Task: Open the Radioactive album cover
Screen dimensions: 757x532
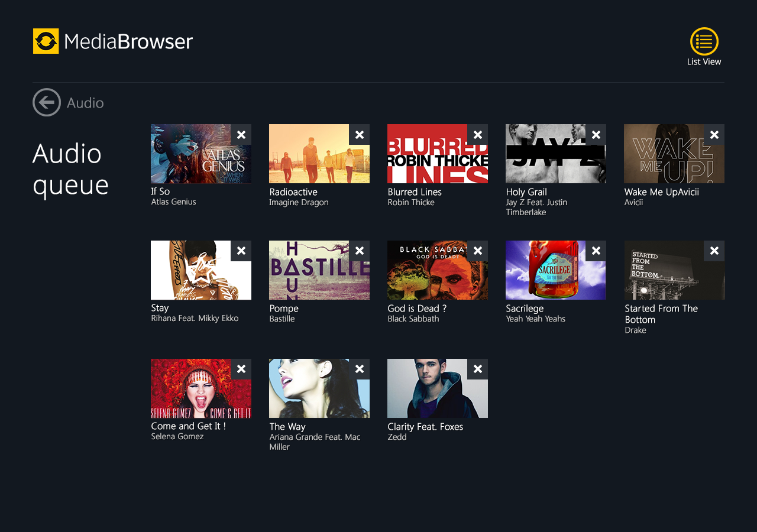Action: (x=319, y=154)
